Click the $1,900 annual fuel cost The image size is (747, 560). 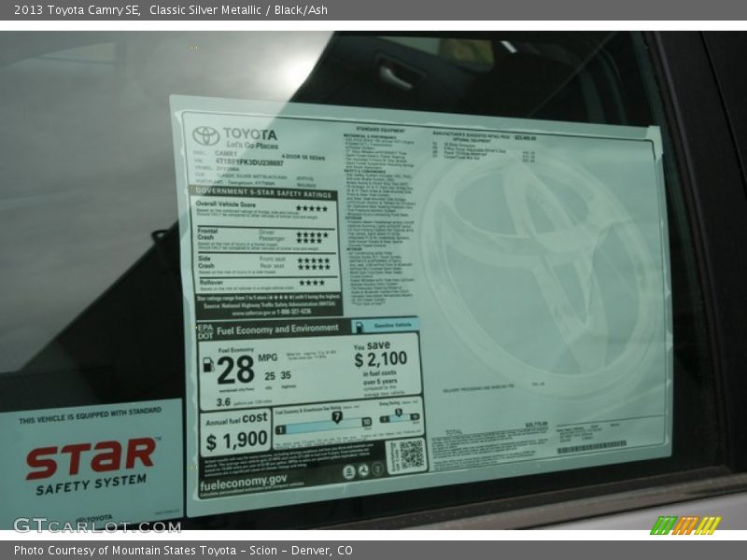pyautogui.click(x=237, y=440)
